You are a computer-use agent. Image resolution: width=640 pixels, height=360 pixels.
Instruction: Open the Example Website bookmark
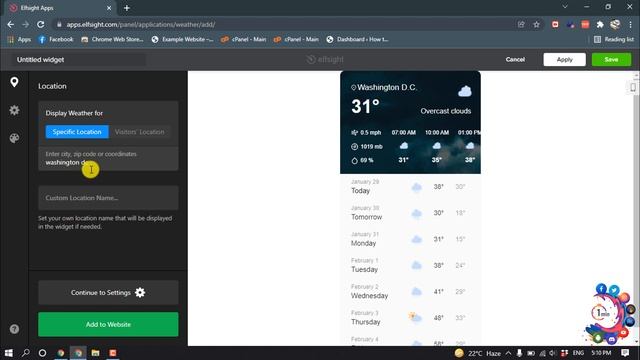182,39
